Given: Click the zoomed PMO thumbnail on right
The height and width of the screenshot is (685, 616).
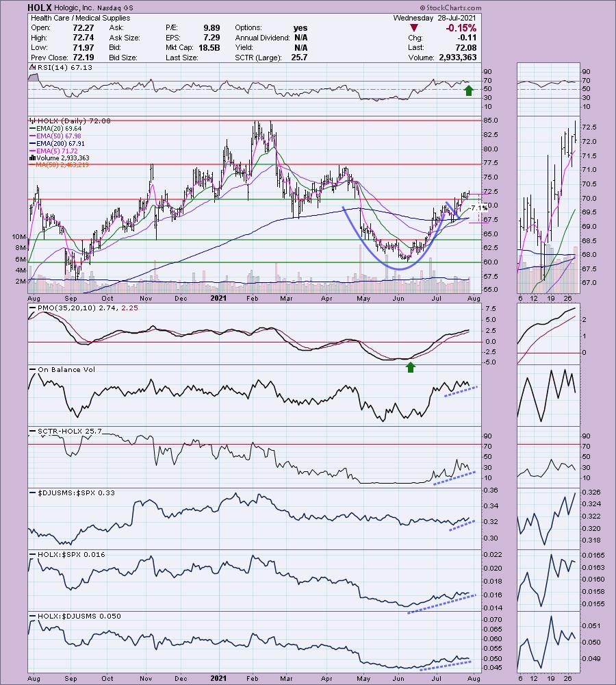Looking at the screenshot, I should (x=548, y=335).
